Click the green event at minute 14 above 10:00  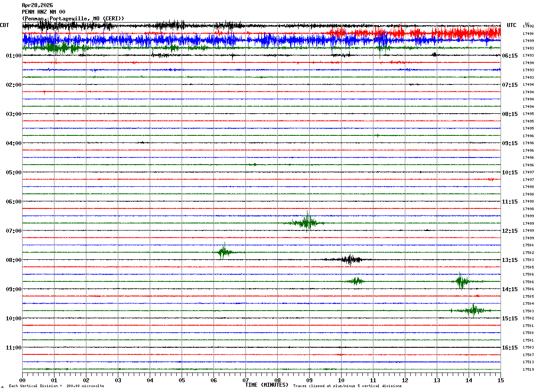click(x=473, y=310)
